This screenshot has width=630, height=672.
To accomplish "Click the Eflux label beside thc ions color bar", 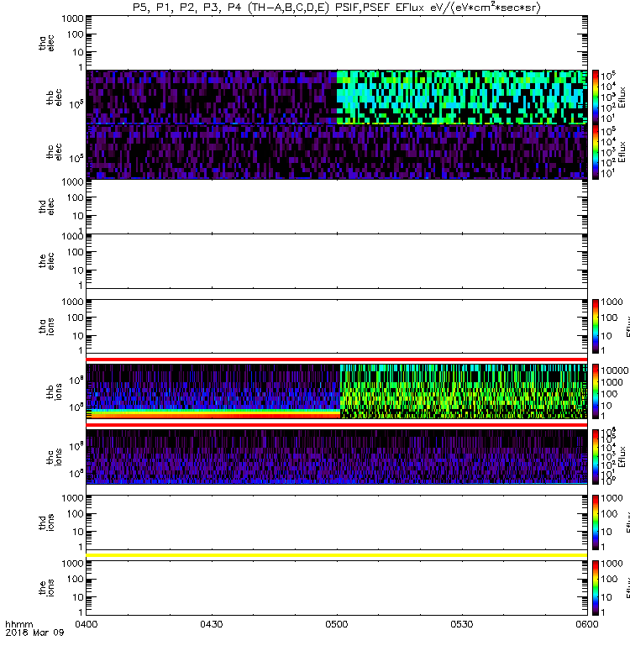I will (622, 457).
